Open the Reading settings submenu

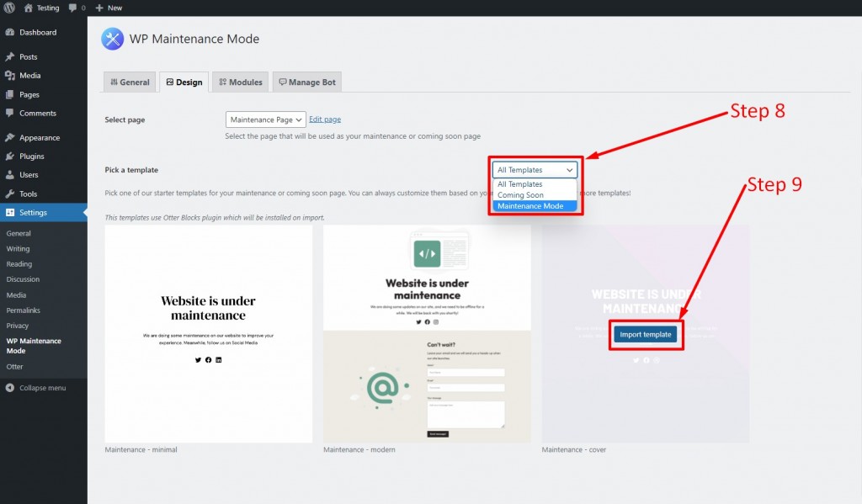[19, 264]
